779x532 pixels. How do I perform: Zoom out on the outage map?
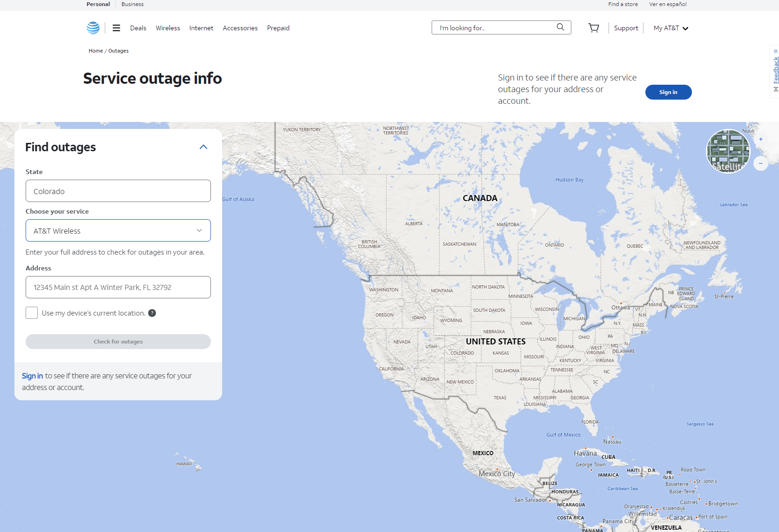tap(761, 163)
